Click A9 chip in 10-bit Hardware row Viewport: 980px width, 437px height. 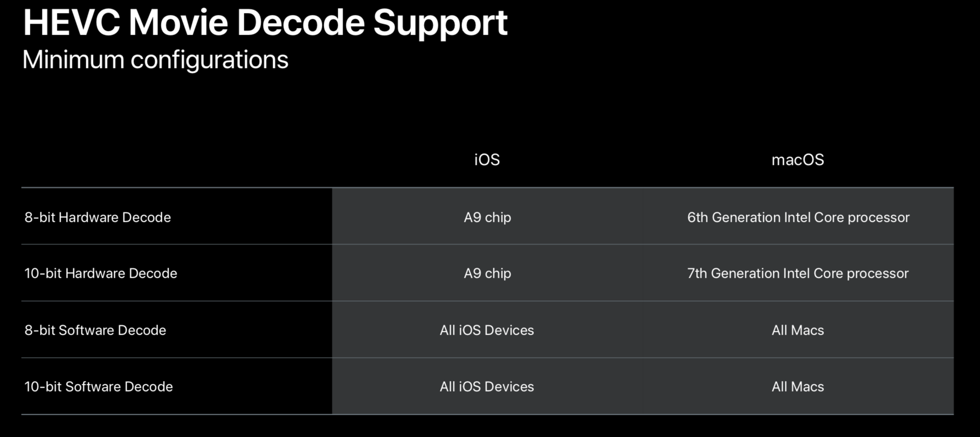pyautogui.click(x=487, y=273)
